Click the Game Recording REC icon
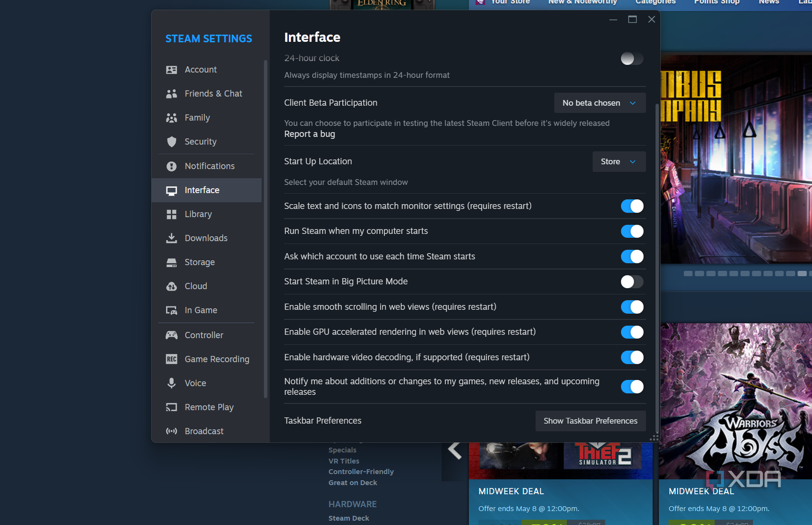This screenshot has height=525, width=812. [171, 359]
